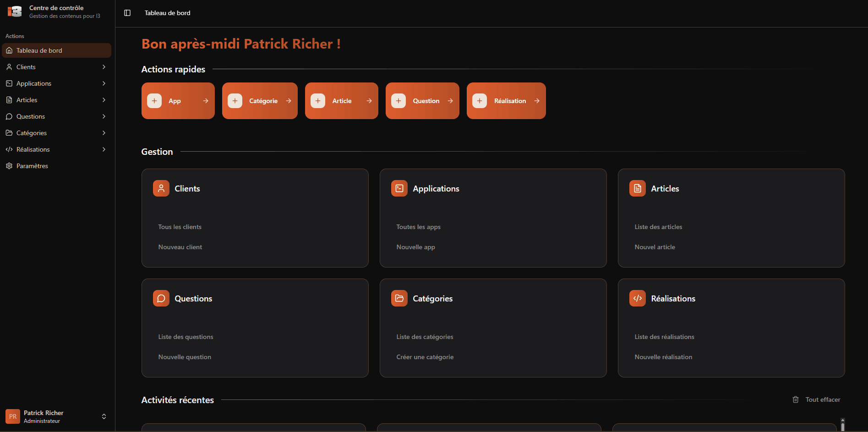Click the Patrick Richer name in sidebar footer

click(44, 413)
